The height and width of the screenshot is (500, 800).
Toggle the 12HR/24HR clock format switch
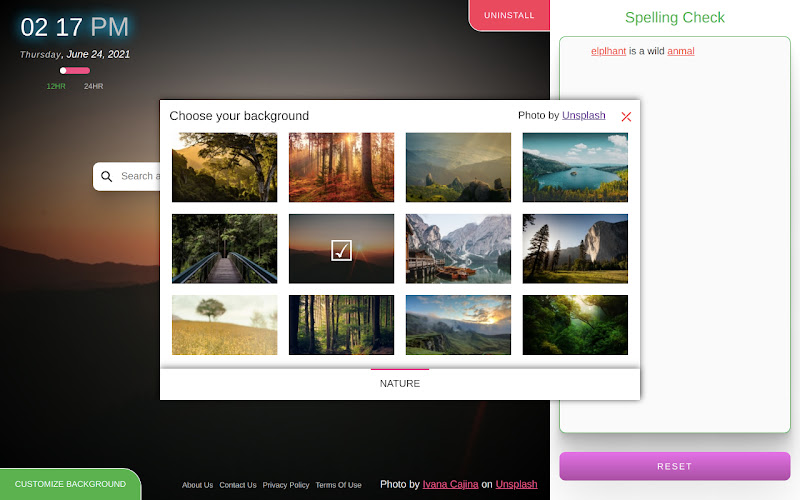75,70
